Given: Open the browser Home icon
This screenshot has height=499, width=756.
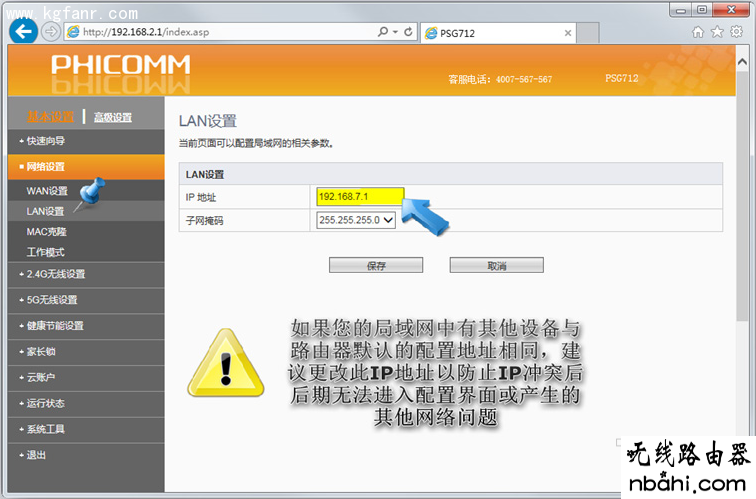Looking at the screenshot, I should [x=698, y=32].
